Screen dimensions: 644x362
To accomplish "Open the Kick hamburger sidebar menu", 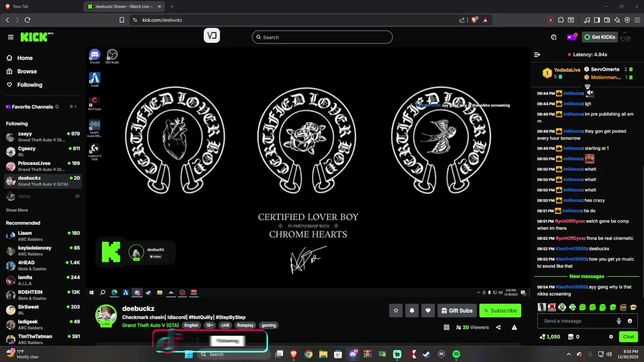I will (11, 37).
